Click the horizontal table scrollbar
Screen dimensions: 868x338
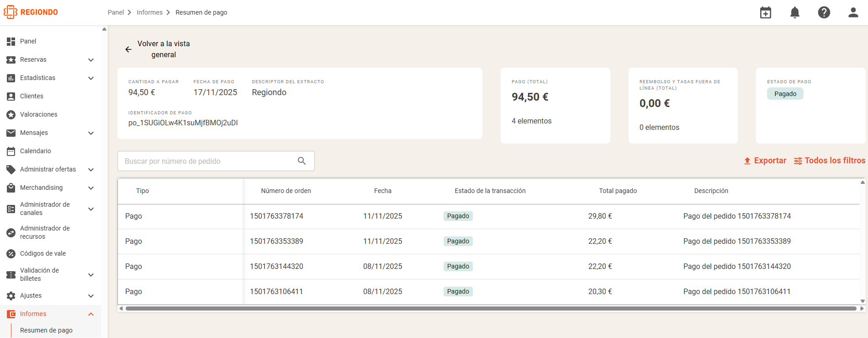pos(491,309)
